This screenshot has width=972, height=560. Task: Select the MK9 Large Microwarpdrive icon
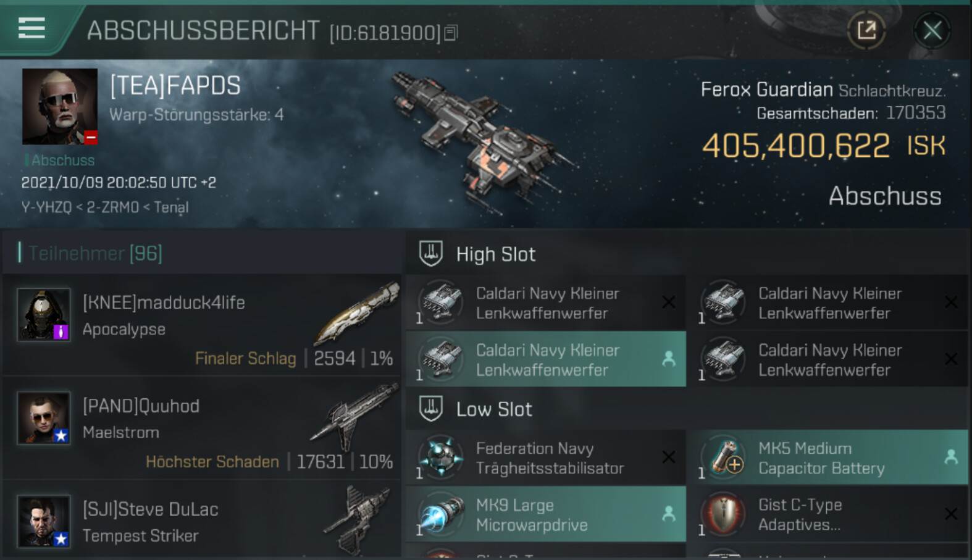441,514
